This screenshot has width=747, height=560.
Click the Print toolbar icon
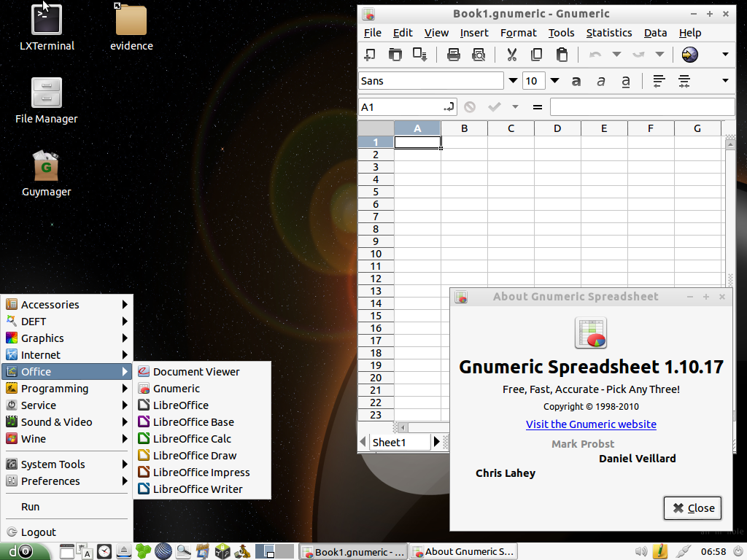coord(454,55)
